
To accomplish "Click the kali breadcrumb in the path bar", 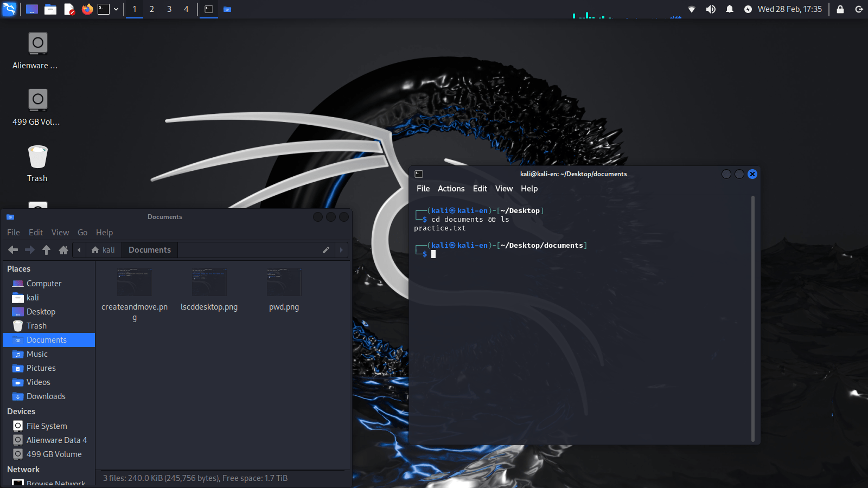I will [x=103, y=250].
